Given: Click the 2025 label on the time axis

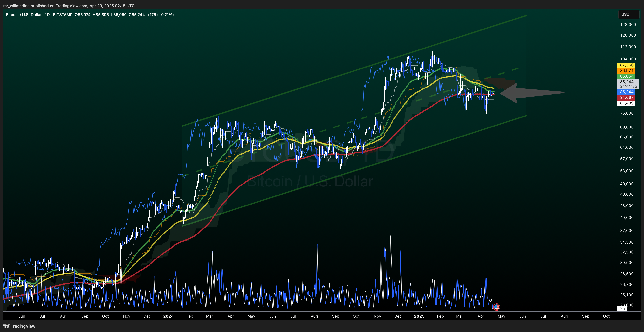Looking at the screenshot, I should tap(419, 316).
